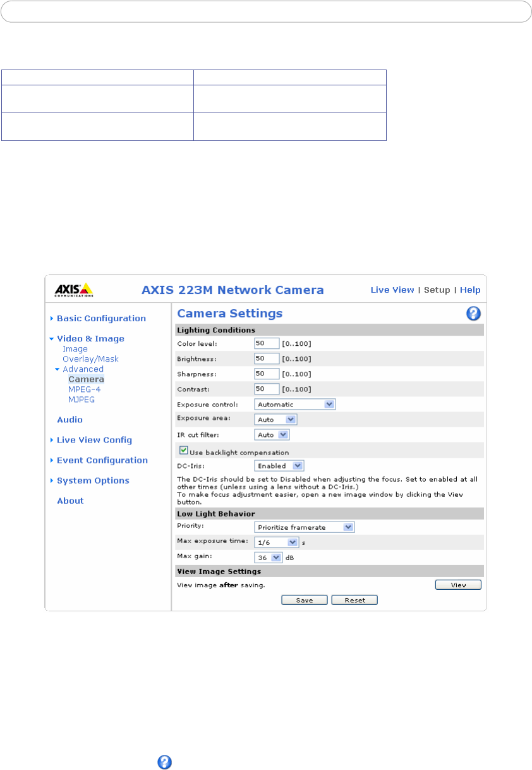
Task: Click the Lighting Conditions section header
Action: pyautogui.click(x=329, y=330)
